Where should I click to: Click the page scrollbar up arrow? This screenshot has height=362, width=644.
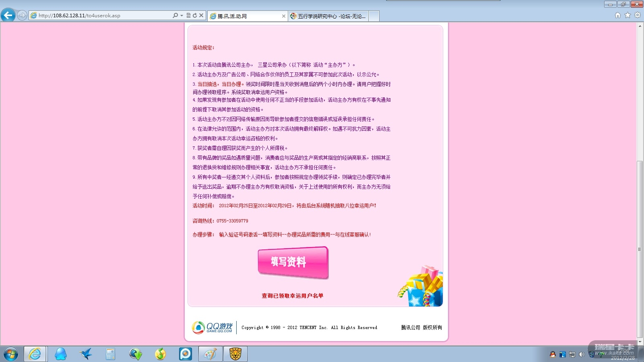tap(640, 26)
